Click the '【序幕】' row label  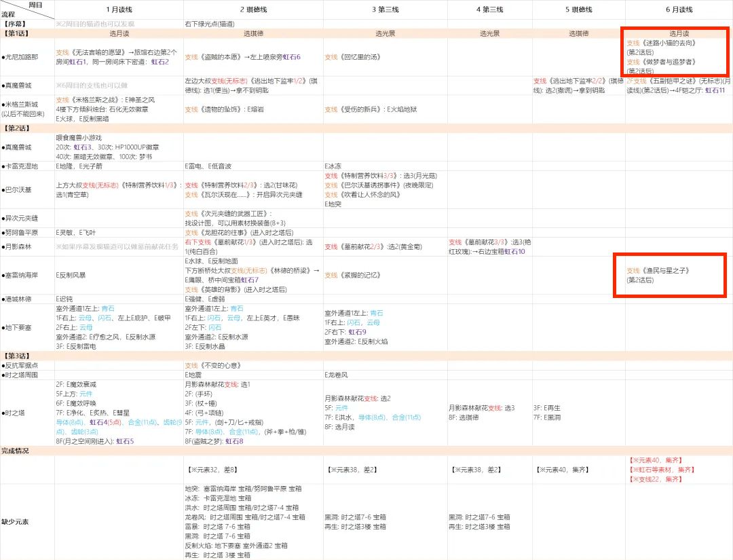point(15,24)
